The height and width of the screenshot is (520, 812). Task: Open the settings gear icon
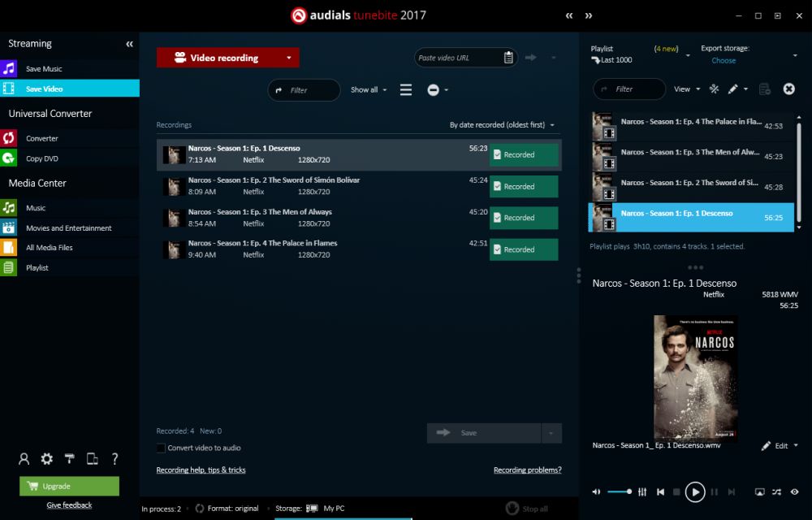click(46, 459)
